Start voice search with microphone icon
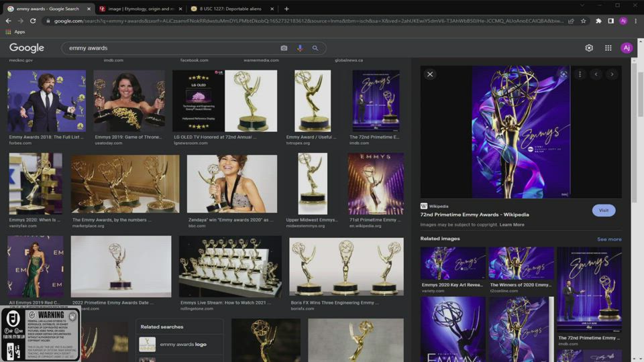 (x=300, y=48)
